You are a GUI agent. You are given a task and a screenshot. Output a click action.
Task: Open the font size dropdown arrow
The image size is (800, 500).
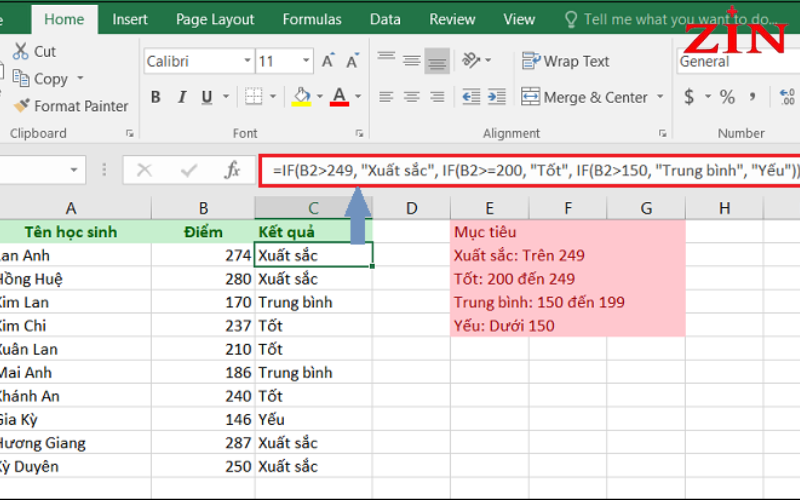click(306, 61)
